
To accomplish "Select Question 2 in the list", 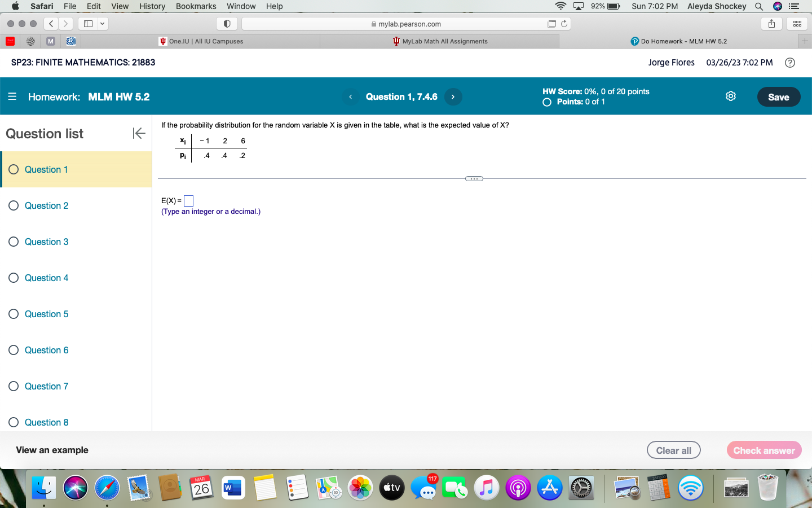I will [x=76, y=205].
